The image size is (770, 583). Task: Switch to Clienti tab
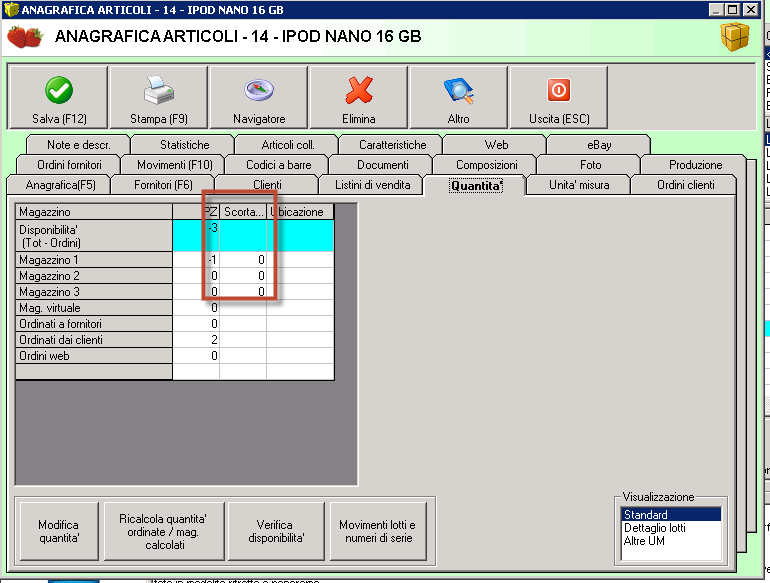267,185
